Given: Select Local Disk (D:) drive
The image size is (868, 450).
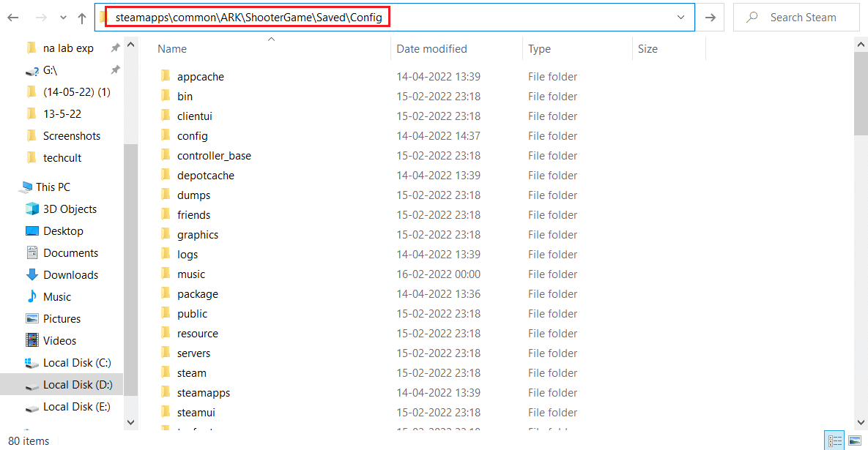Looking at the screenshot, I should click(78, 385).
